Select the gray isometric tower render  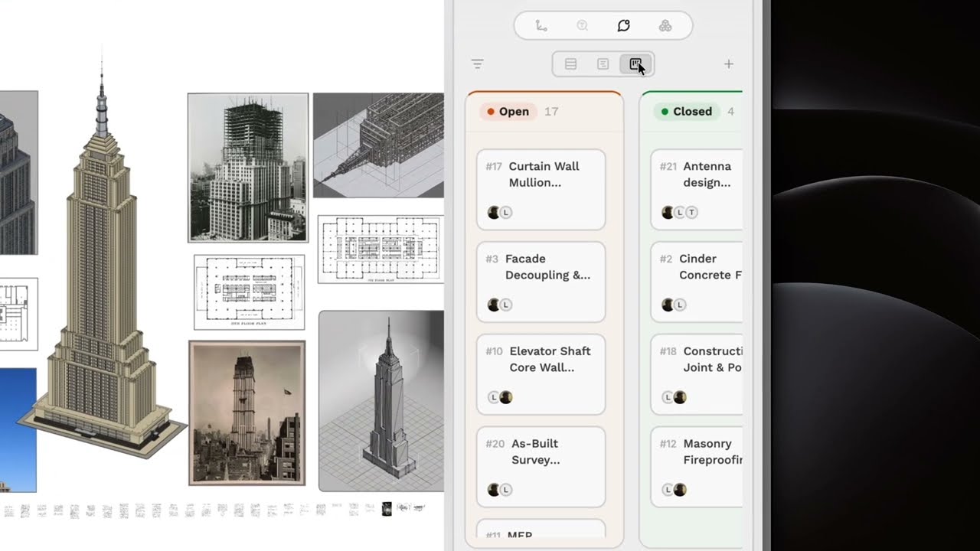click(381, 401)
